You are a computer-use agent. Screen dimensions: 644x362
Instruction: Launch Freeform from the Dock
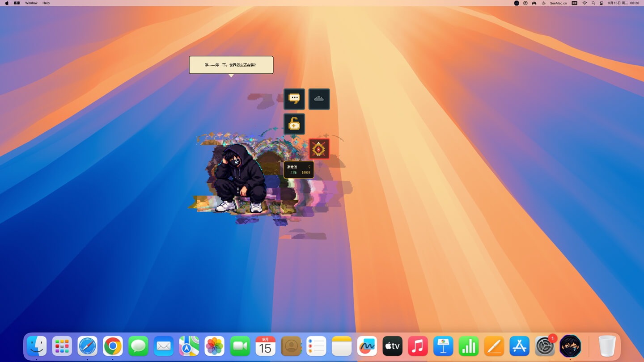[367, 346]
